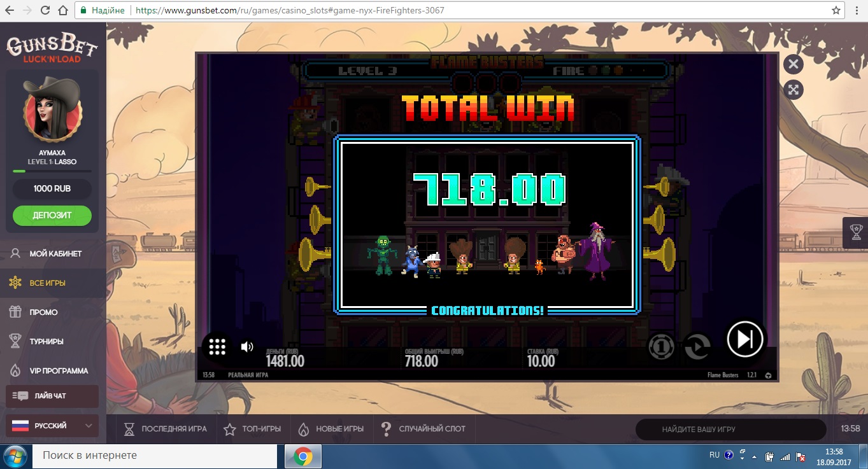Screen dimensions: 868x469
Task: Click the Chrome taskbar icon
Action: click(x=302, y=456)
